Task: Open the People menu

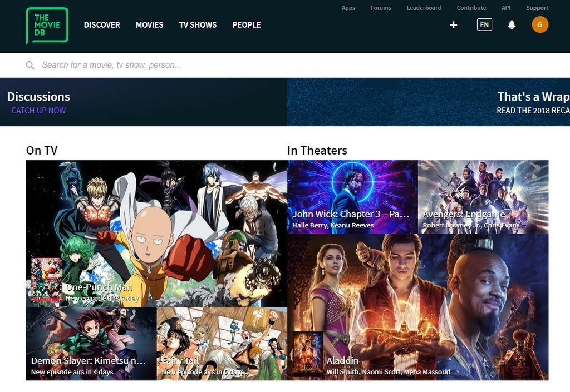Action: [x=247, y=25]
